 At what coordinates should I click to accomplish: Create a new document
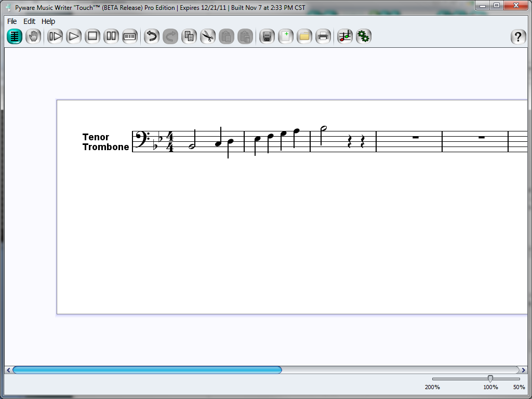[x=286, y=36]
